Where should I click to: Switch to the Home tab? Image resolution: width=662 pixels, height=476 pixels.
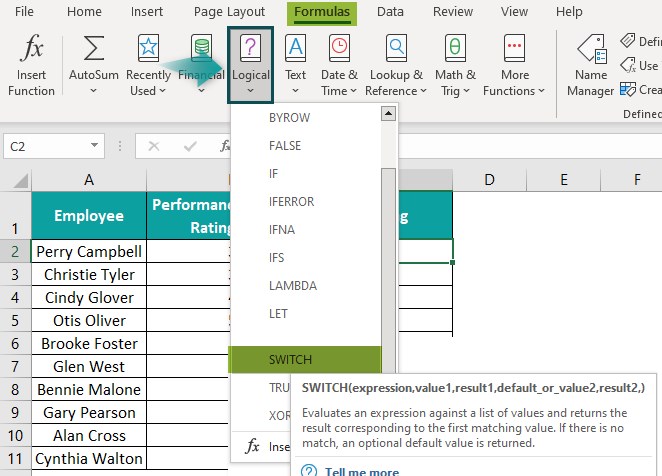point(84,11)
